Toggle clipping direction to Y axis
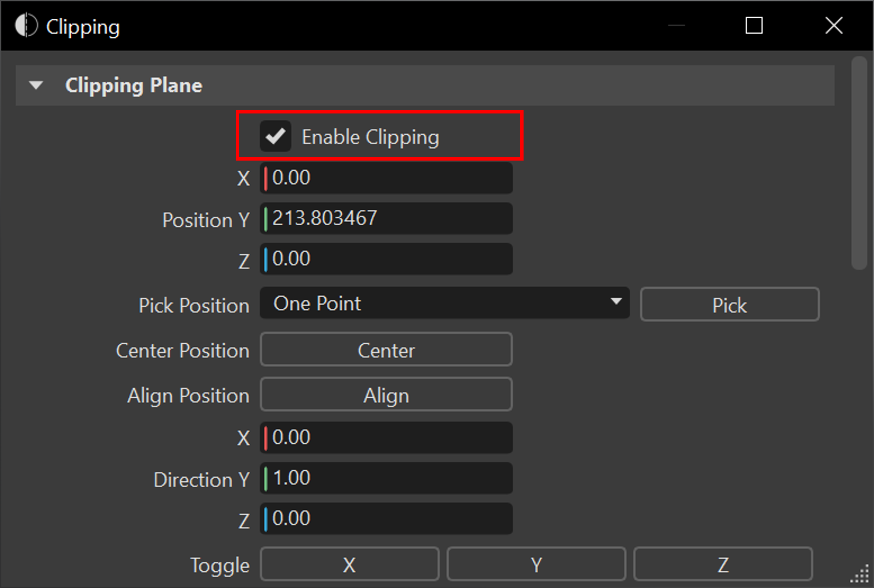 (536, 564)
